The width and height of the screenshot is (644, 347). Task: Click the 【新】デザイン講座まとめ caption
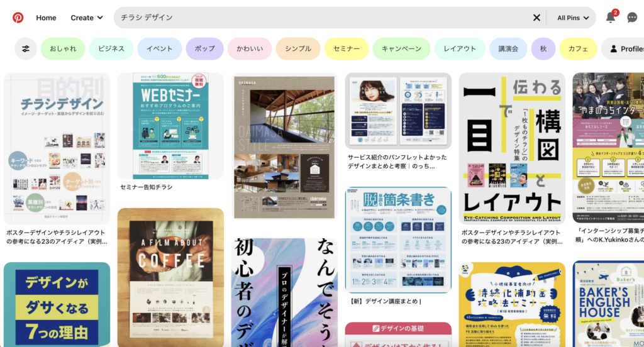coord(386,301)
